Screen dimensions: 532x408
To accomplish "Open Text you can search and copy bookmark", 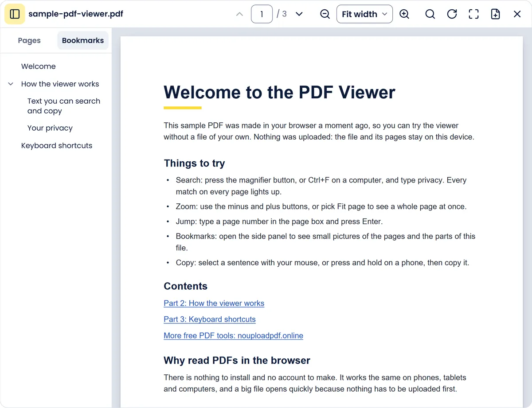I will pyautogui.click(x=64, y=106).
